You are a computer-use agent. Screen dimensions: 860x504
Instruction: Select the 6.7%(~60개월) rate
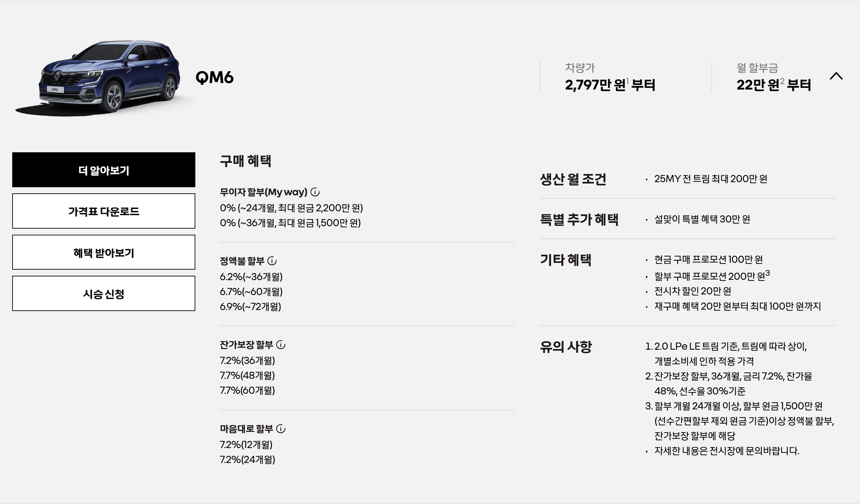point(251,292)
